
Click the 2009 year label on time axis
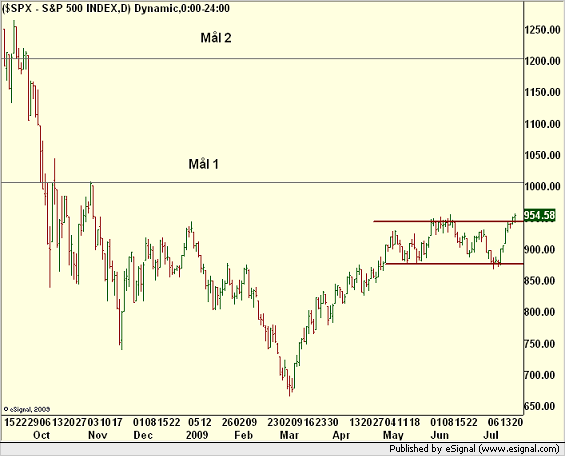pyautogui.click(x=197, y=435)
